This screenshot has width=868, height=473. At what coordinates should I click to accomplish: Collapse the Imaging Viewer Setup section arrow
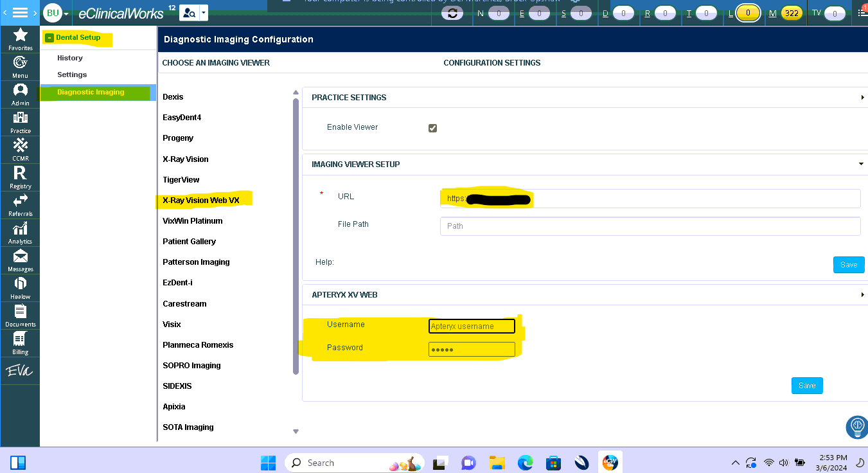click(862, 164)
